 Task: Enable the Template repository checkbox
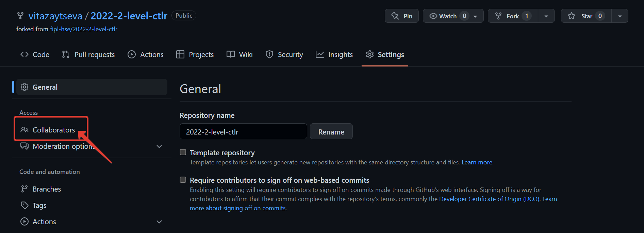point(183,152)
